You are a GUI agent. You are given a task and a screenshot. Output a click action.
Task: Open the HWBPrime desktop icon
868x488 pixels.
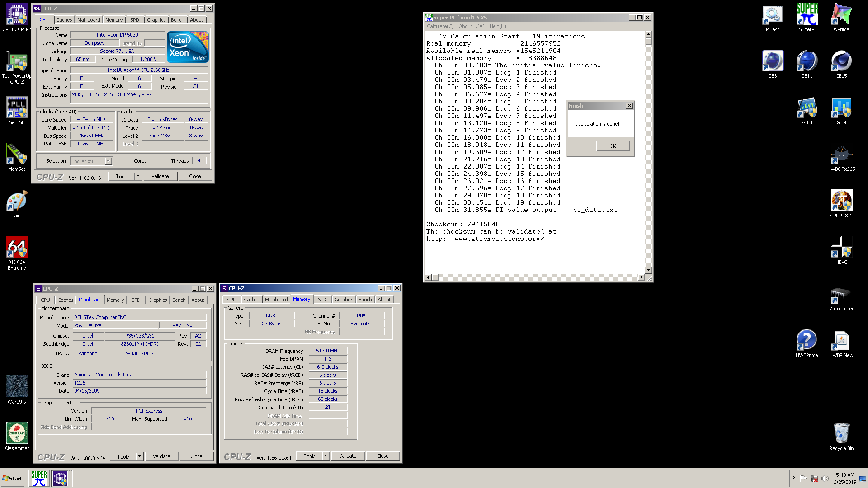(x=807, y=344)
